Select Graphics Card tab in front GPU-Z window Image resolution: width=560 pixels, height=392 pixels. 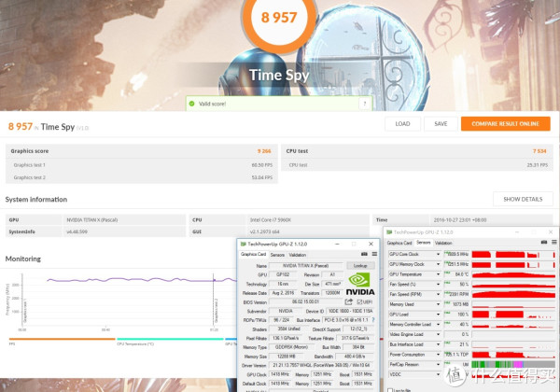(x=253, y=254)
